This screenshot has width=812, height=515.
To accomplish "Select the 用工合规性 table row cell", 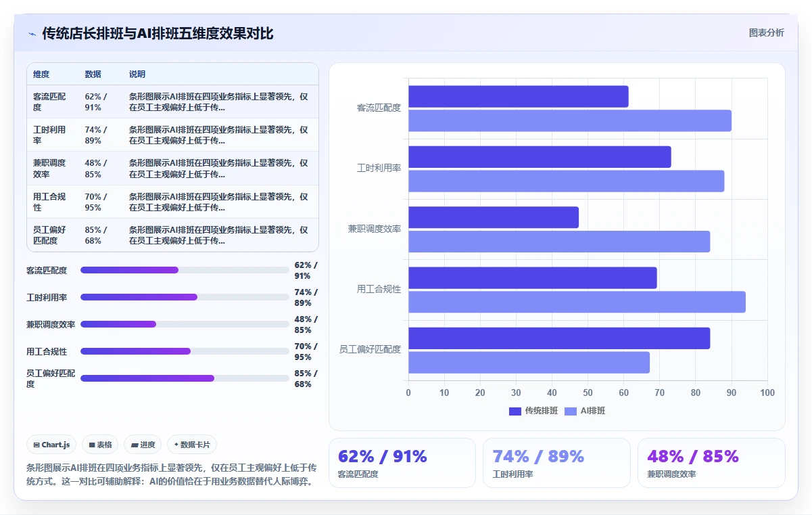I will click(x=53, y=202).
